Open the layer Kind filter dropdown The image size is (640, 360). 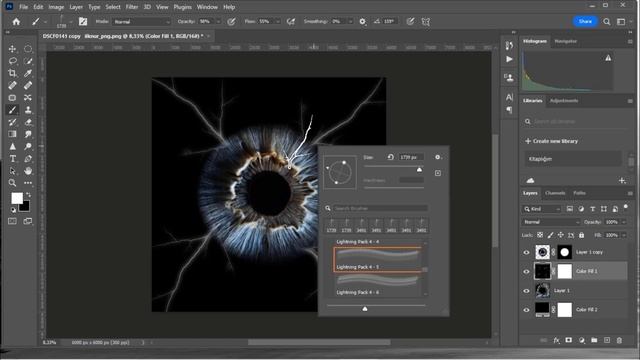pos(542,209)
